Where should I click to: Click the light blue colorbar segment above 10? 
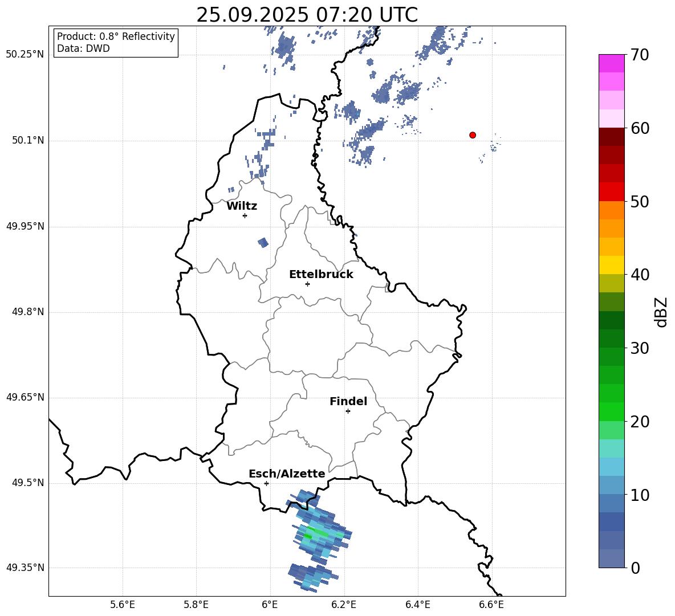612,486
